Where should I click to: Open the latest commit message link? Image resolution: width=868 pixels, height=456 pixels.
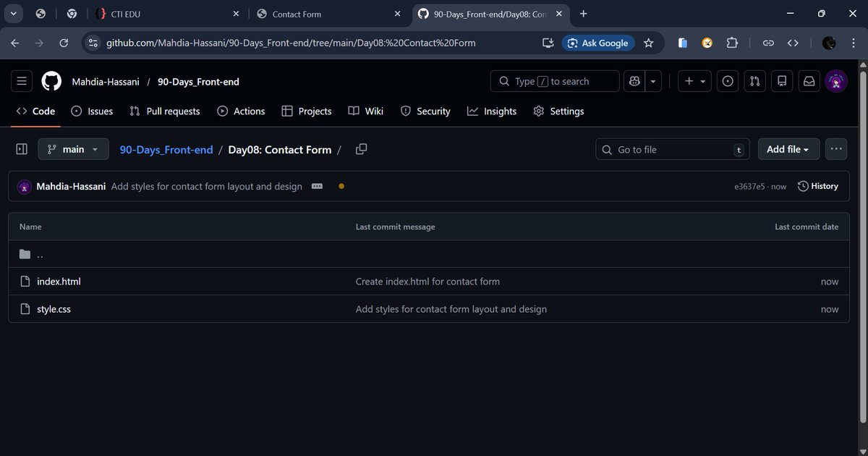tap(207, 186)
